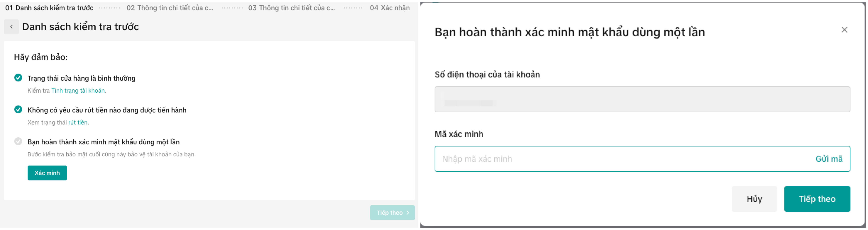Close the one-time password verification dialog
The width and height of the screenshot is (868, 230).
(x=844, y=30)
